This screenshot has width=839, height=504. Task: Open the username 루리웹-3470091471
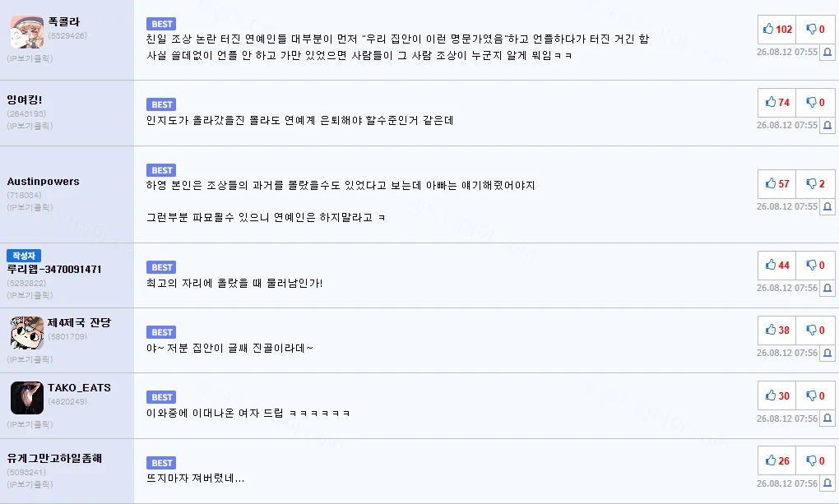54,269
